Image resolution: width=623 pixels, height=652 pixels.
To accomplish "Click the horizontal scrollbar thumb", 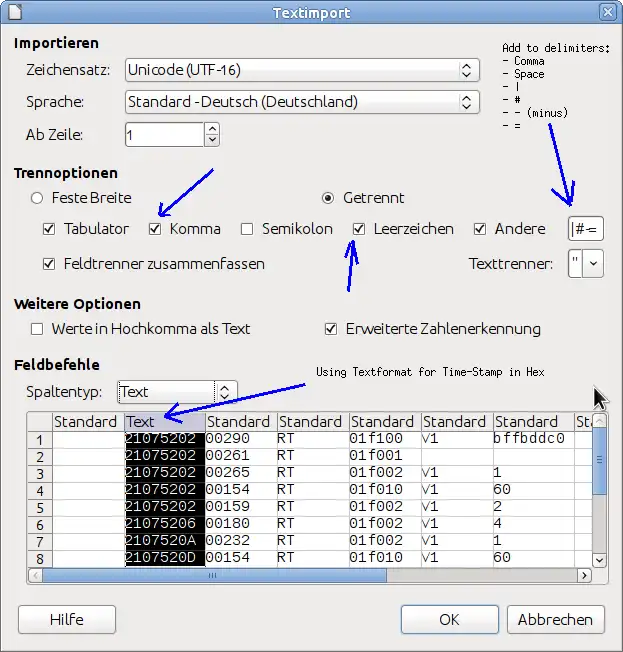I will pos(214,575).
